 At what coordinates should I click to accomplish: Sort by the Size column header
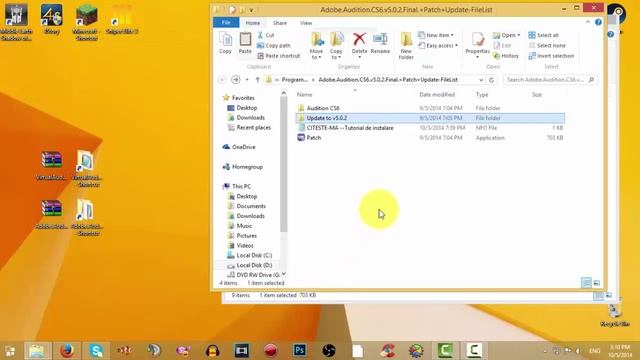tap(537, 94)
